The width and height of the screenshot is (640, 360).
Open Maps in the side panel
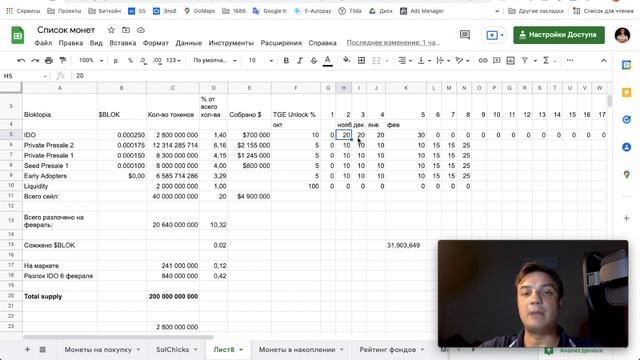point(627,175)
